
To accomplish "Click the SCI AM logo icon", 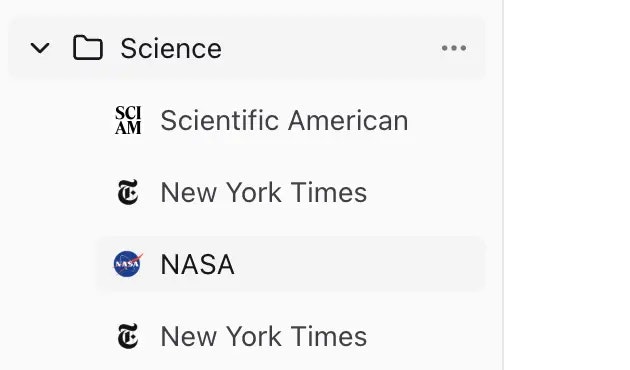I will pos(128,120).
